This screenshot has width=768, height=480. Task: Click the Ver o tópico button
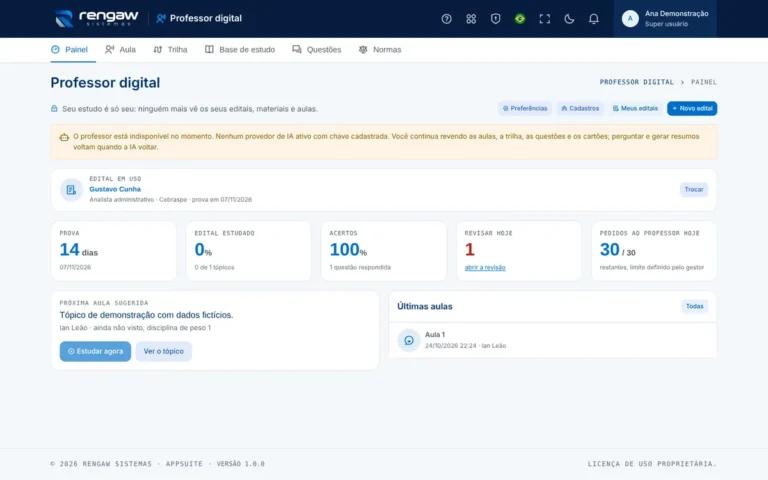click(163, 351)
